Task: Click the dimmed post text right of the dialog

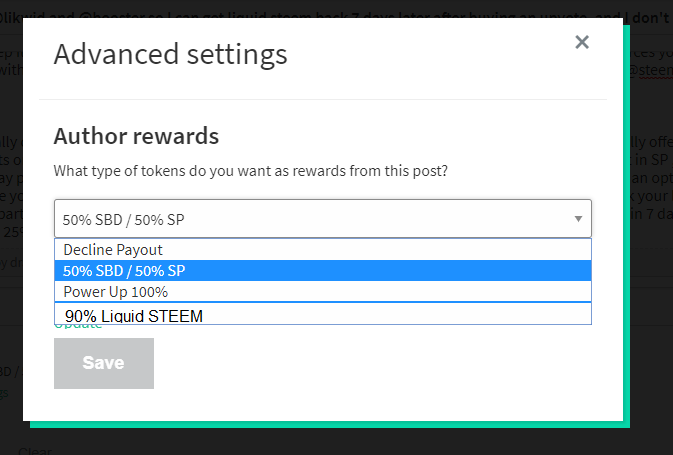Action: pos(648,178)
